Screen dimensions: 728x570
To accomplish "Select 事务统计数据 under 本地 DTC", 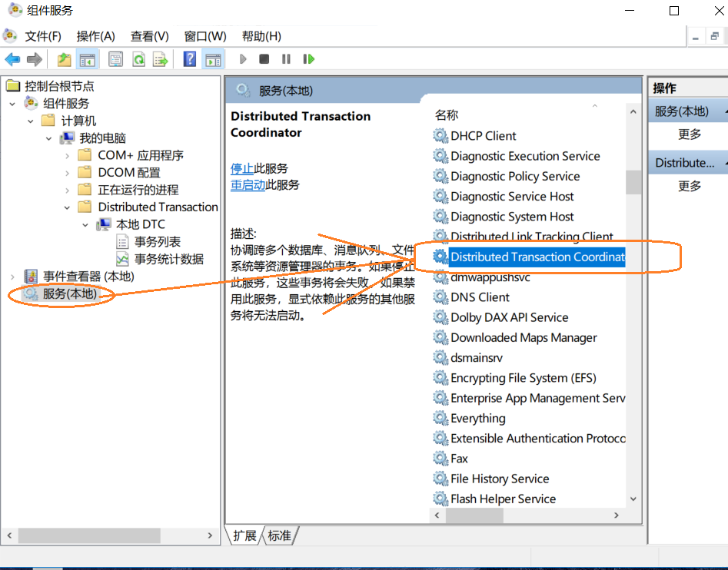I will tap(168, 259).
